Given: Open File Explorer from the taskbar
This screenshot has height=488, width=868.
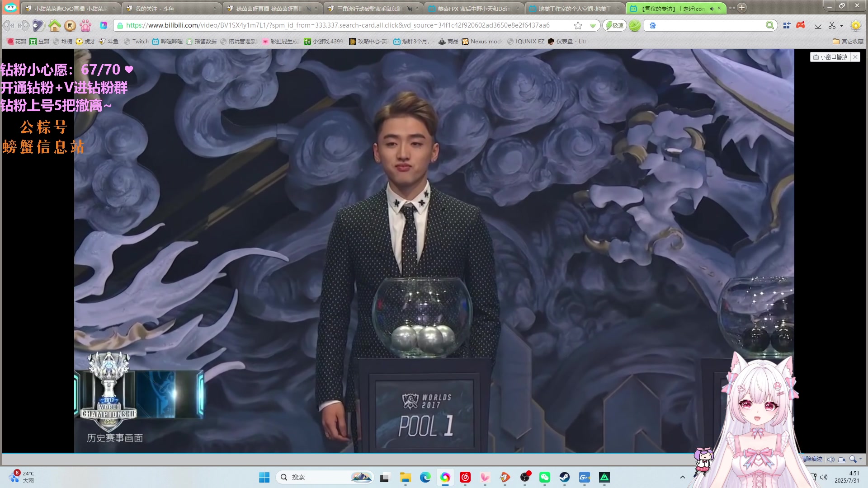Looking at the screenshot, I should coord(405,477).
